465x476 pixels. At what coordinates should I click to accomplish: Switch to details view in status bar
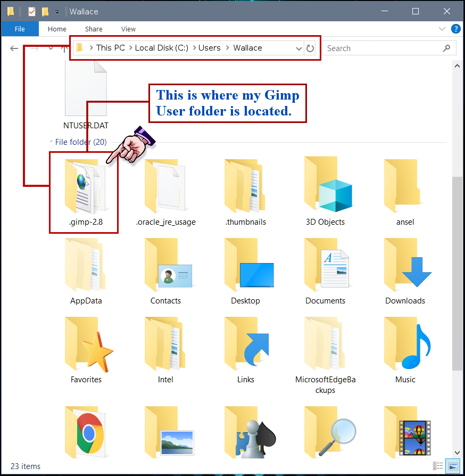(x=438, y=466)
